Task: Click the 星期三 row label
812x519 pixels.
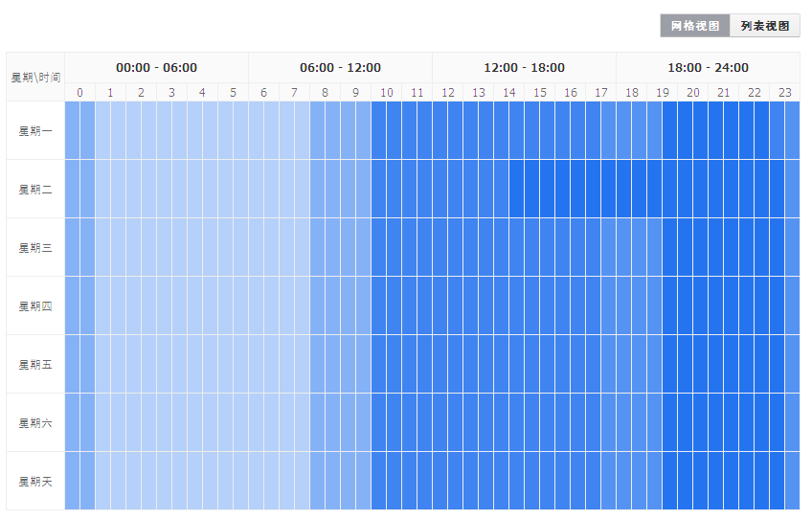Action: click(35, 248)
